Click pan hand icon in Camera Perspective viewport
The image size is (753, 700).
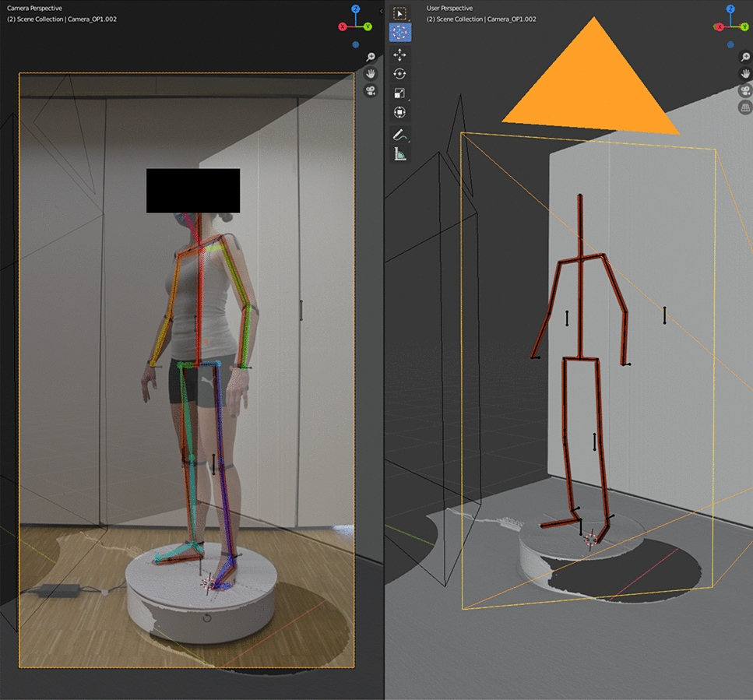[x=371, y=73]
